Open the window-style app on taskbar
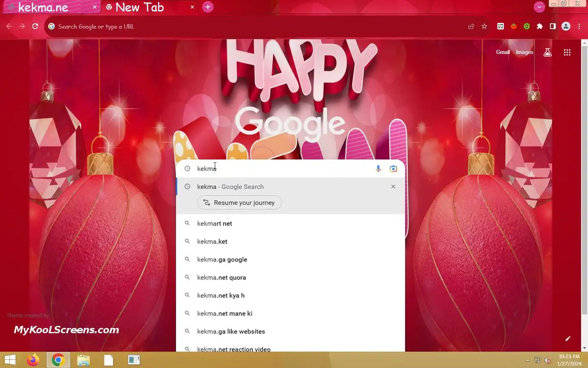Viewport: 588px width, 368px height. click(x=134, y=360)
